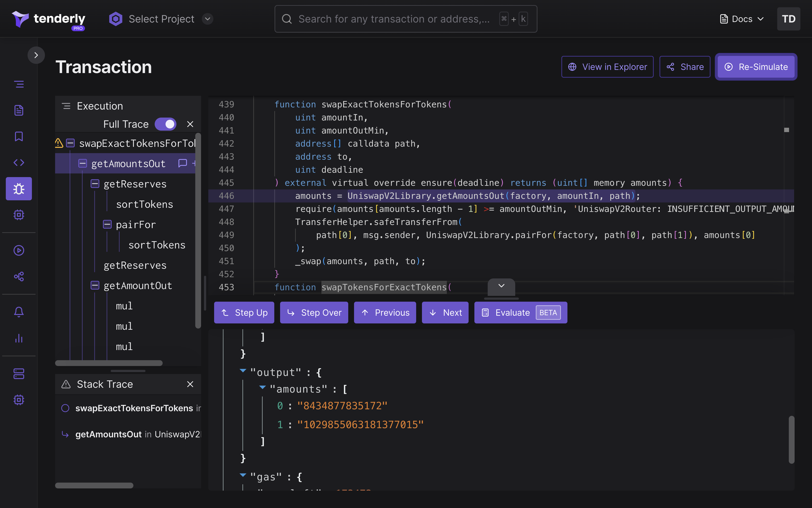Viewport: 812px width, 508px height.
Task: Click the search transaction or address field
Action: coord(406,19)
